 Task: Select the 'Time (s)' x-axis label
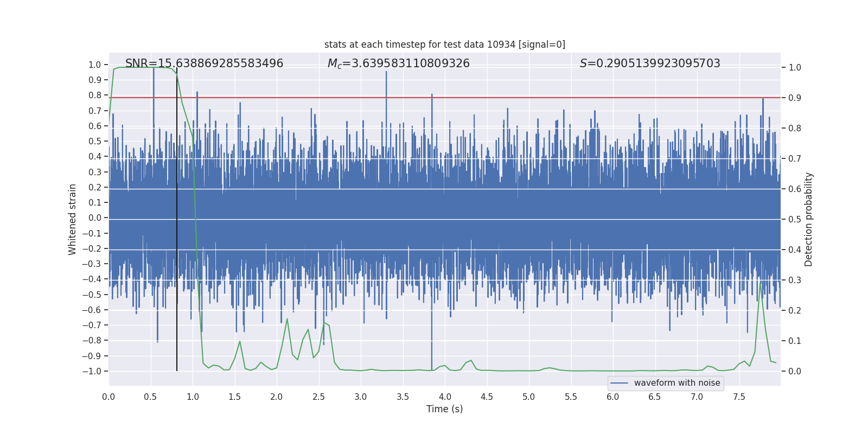(x=444, y=409)
